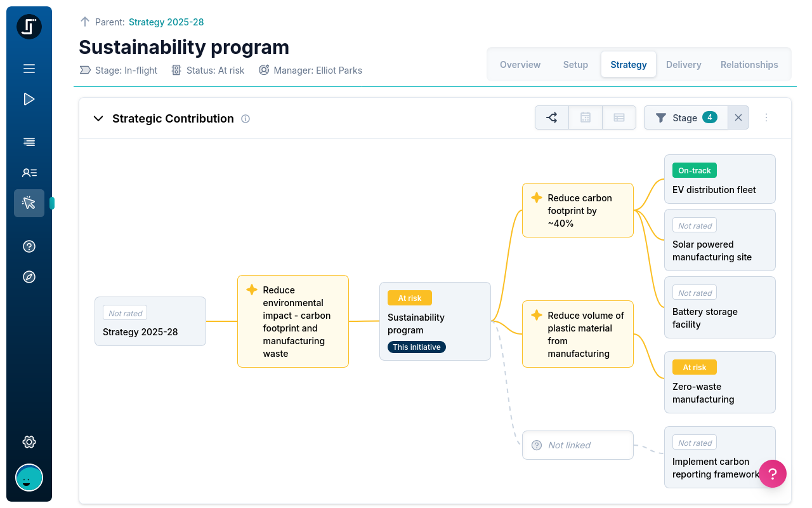Switch to the tree diagram view
The image size is (812, 508).
click(x=552, y=117)
